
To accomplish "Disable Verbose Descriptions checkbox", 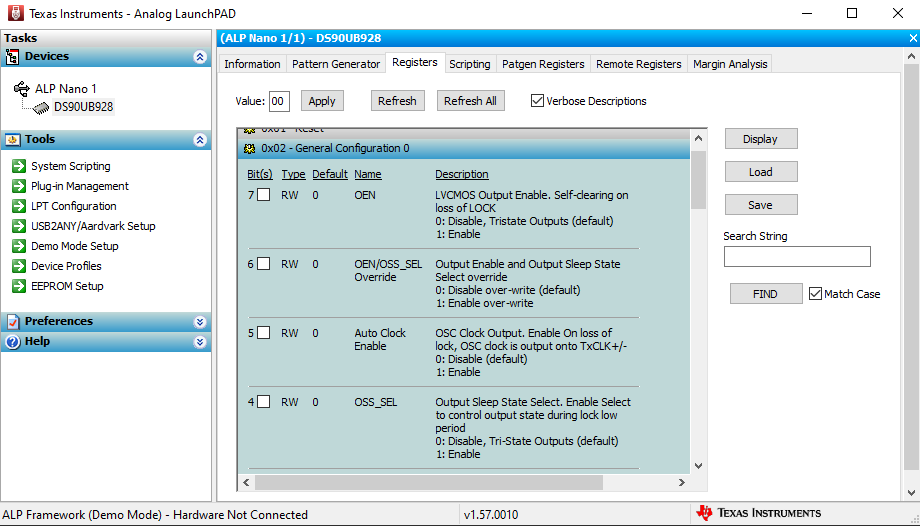I will click(x=538, y=101).
